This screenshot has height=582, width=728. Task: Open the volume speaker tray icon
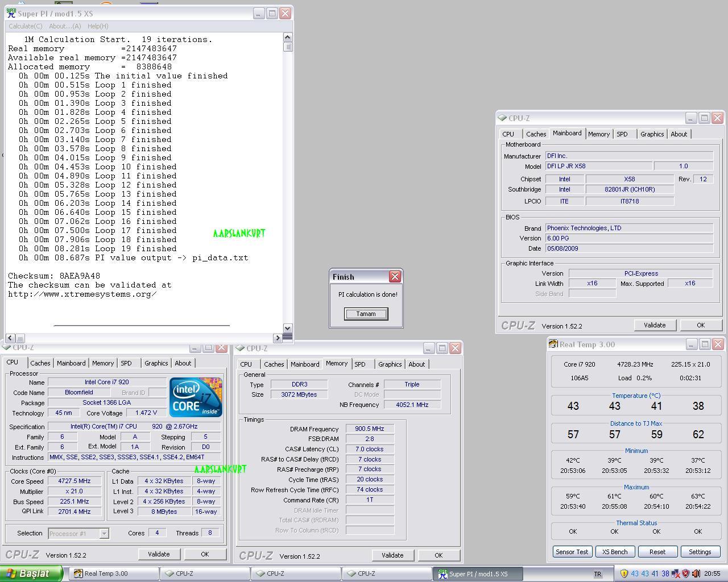tap(696, 573)
